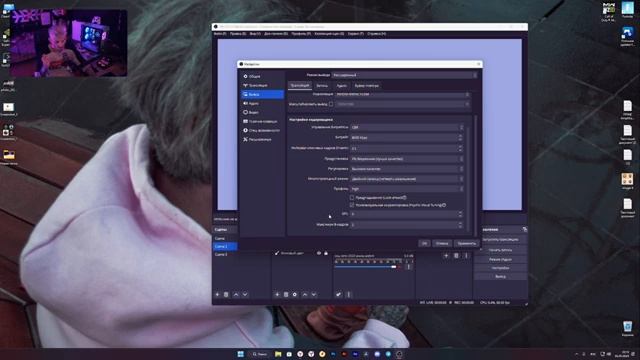
Task: Open transition properties three-dot menu
Action: (466, 256)
